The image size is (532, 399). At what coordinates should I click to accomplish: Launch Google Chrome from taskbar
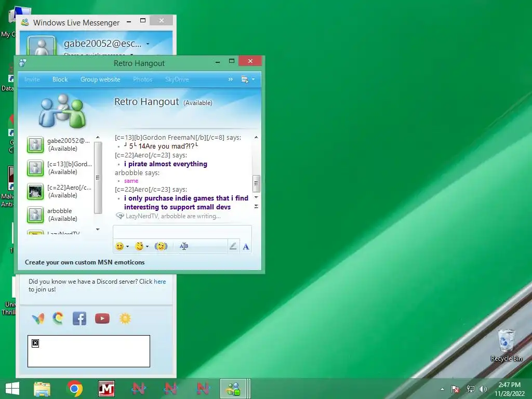(x=75, y=389)
